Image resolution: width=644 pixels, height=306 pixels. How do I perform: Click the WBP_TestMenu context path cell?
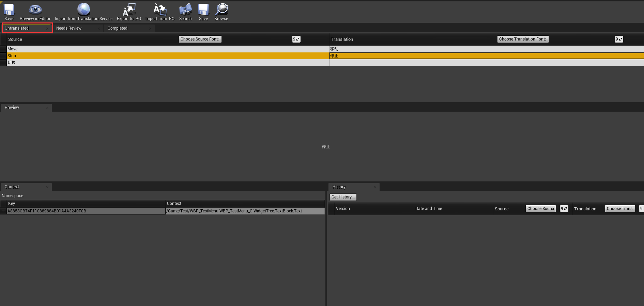coord(245,211)
